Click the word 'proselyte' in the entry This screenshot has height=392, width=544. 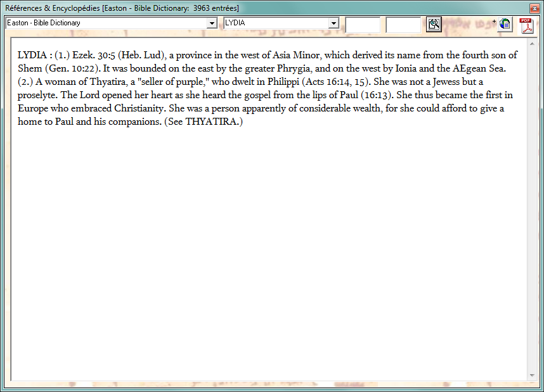pyautogui.click(x=36, y=96)
